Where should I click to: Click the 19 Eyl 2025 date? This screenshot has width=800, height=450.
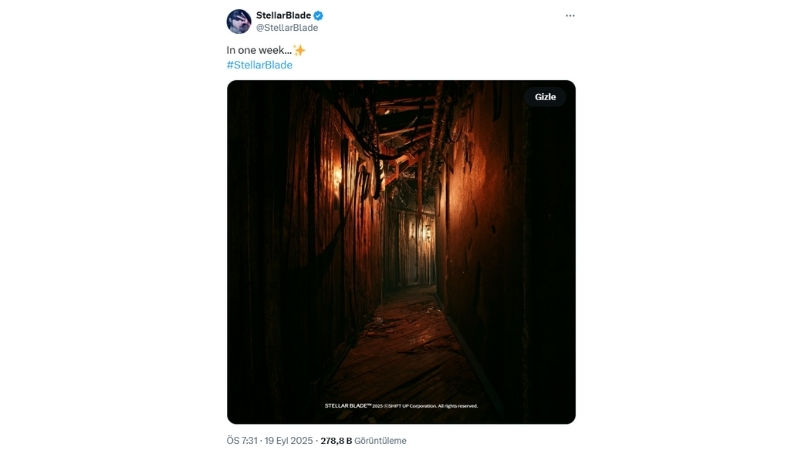point(289,441)
